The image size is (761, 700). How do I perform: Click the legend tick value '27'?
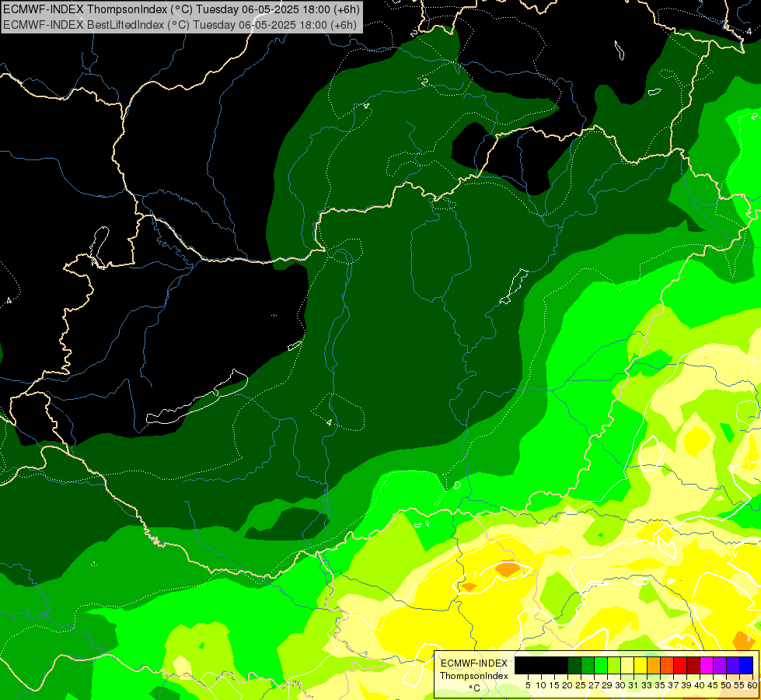594,685
